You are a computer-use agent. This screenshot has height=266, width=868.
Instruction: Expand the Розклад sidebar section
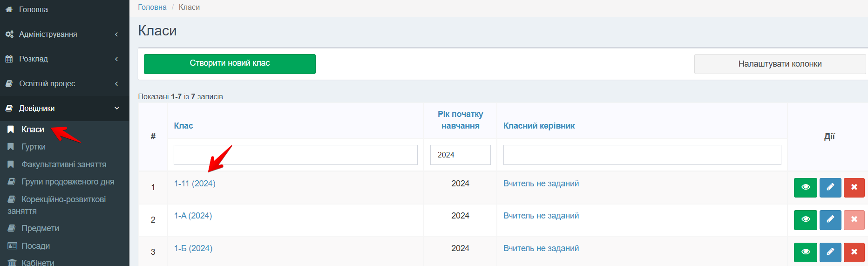point(64,59)
